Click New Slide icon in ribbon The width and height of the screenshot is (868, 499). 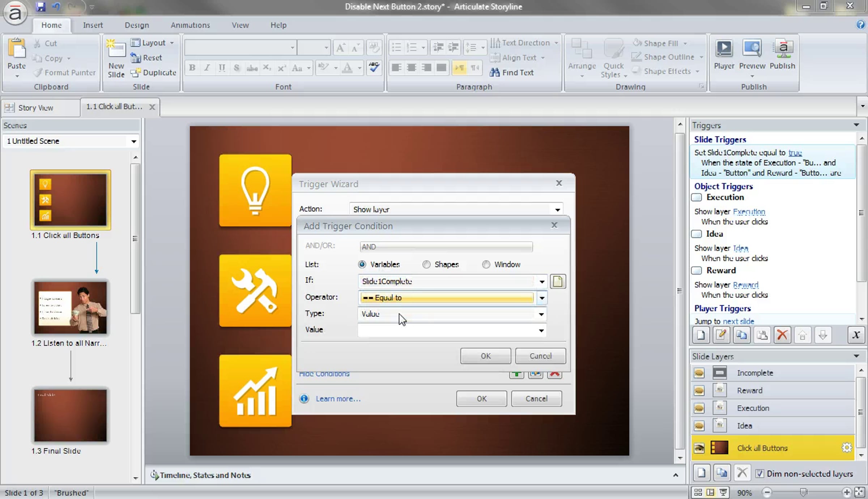pyautogui.click(x=116, y=49)
